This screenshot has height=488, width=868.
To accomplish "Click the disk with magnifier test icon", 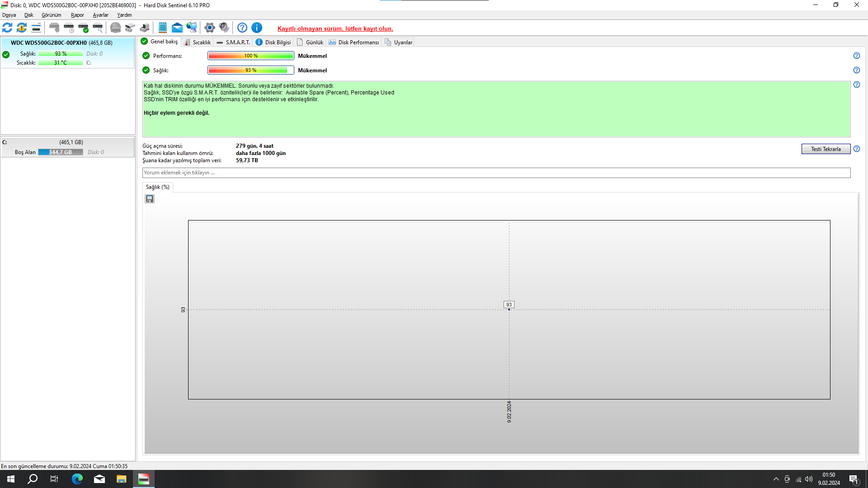I will pyautogui.click(x=98, y=28).
